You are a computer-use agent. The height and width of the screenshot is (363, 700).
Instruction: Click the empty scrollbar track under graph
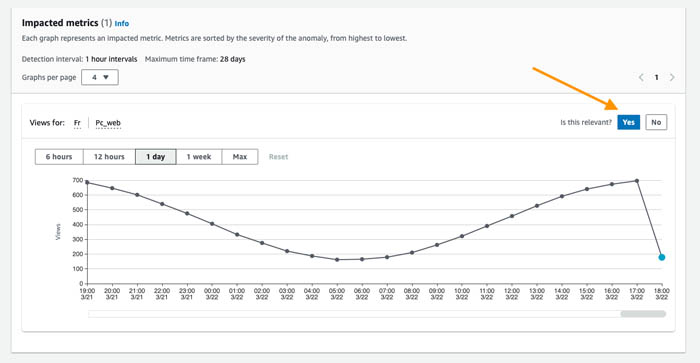[x=354, y=314]
